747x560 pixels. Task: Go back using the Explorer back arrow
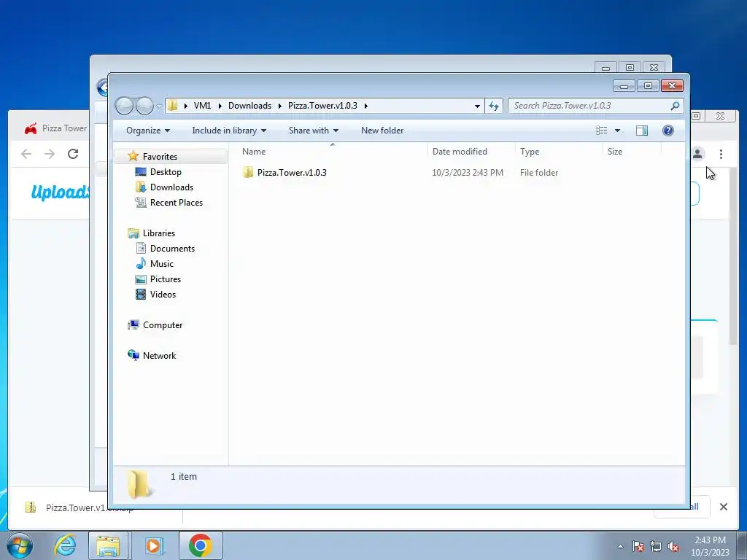124,106
